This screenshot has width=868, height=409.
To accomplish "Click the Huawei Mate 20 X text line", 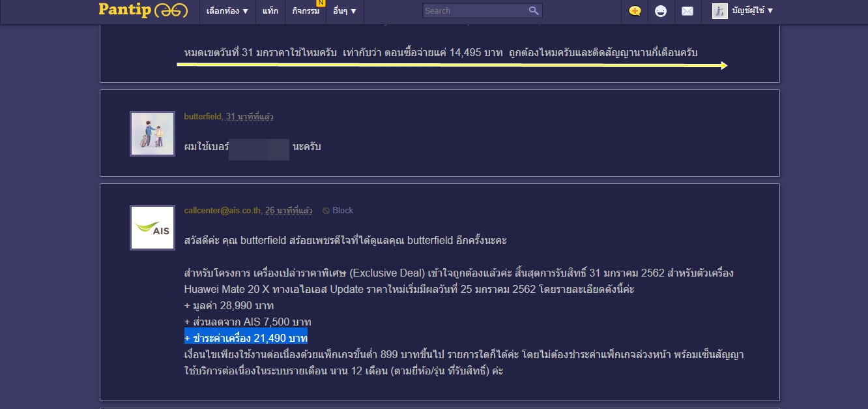I will (x=409, y=289).
